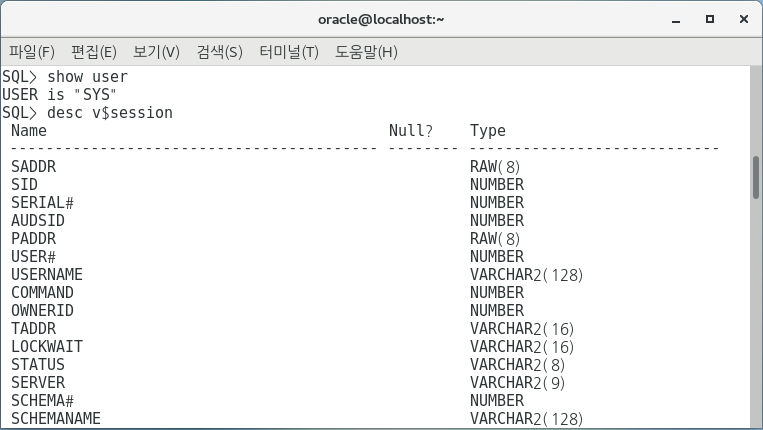Click the USERNAME column name
763x430 pixels.
point(47,274)
